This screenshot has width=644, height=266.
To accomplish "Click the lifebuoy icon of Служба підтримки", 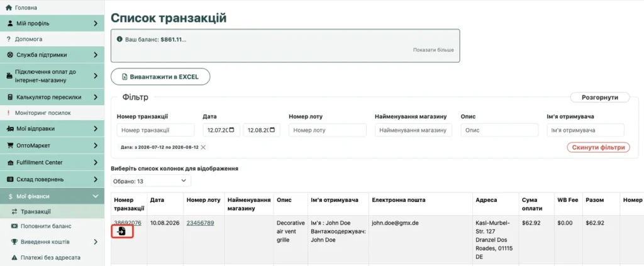I will [x=10, y=55].
